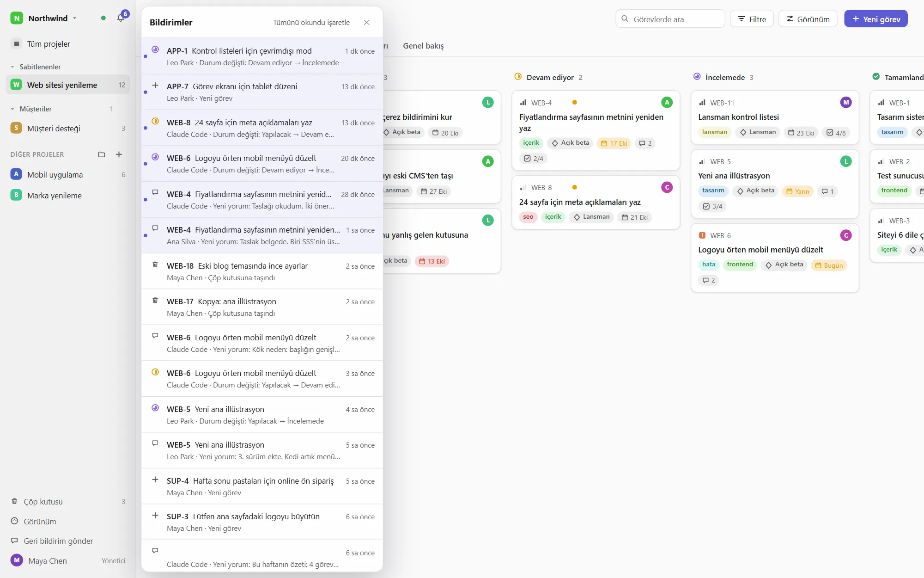The width and height of the screenshot is (924, 578).
Task: Click 'Geri bildirim gönder' feedback icon
Action: pos(14,541)
